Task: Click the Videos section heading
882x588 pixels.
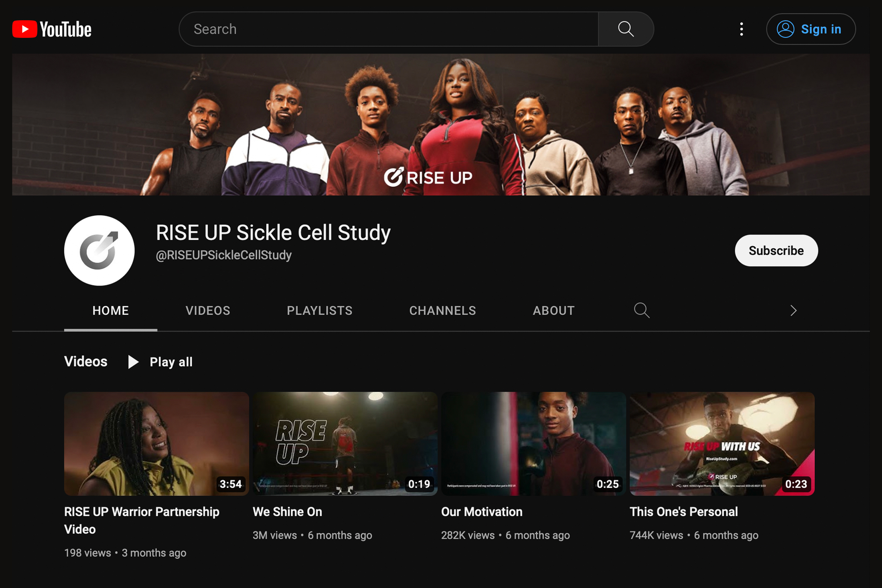Action: [x=86, y=362]
